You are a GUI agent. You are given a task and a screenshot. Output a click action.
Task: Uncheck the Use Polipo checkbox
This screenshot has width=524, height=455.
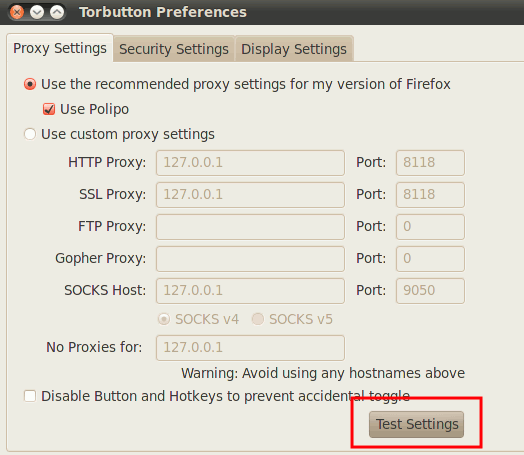[x=49, y=109]
